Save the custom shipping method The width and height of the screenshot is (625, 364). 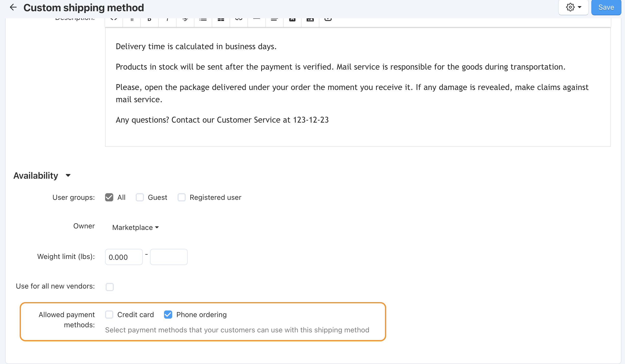coord(606,7)
